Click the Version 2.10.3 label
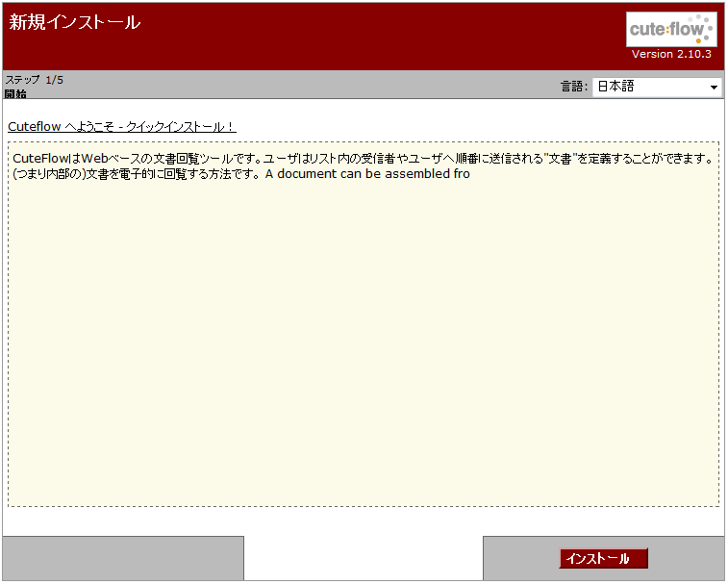The height and width of the screenshot is (584, 728). coord(671,54)
